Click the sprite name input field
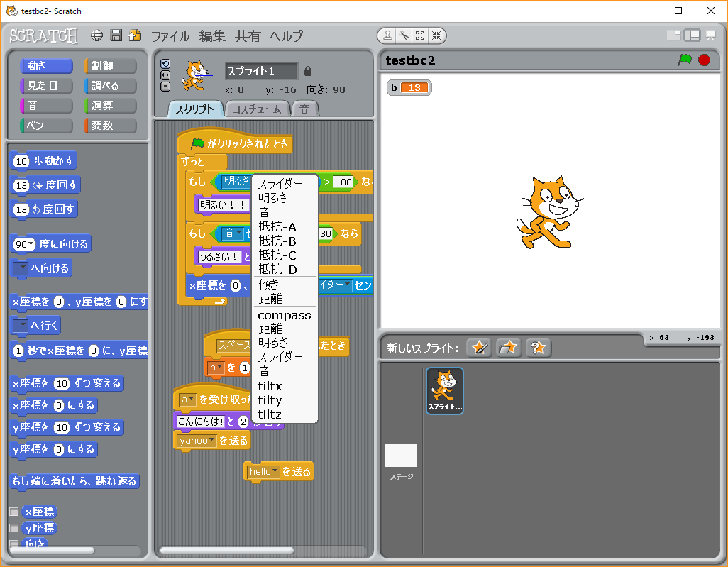 261,71
